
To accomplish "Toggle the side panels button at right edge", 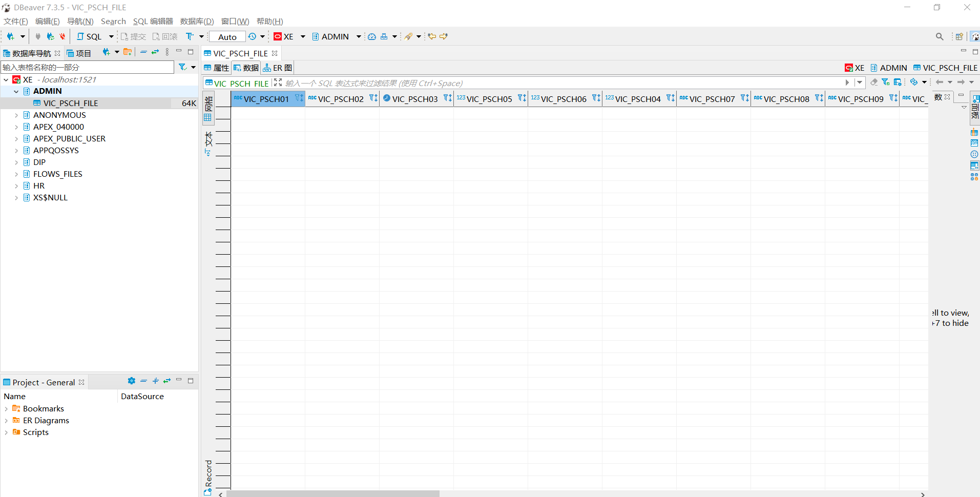I will pyautogui.click(x=975, y=108).
